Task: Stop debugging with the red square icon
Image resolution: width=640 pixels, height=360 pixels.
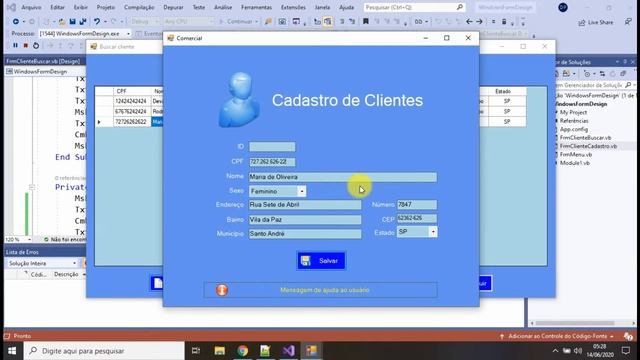Action: pos(26,45)
